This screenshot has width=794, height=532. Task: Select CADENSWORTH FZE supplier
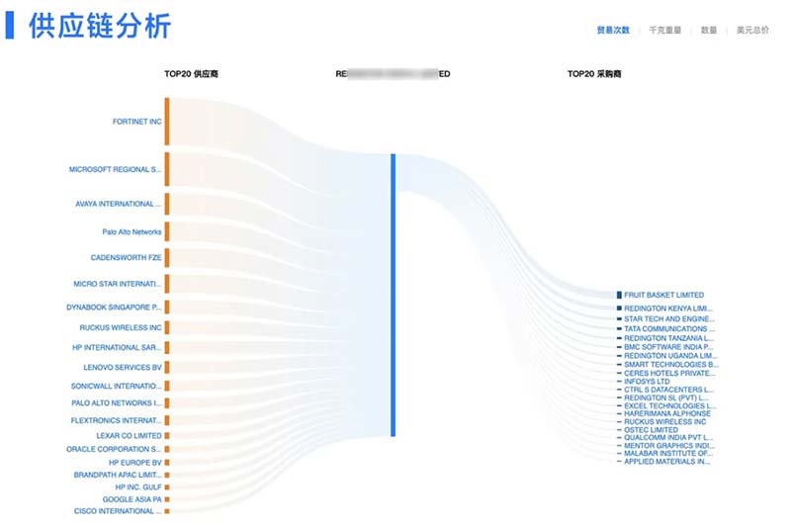pyautogui.click(x=127, y=258)
